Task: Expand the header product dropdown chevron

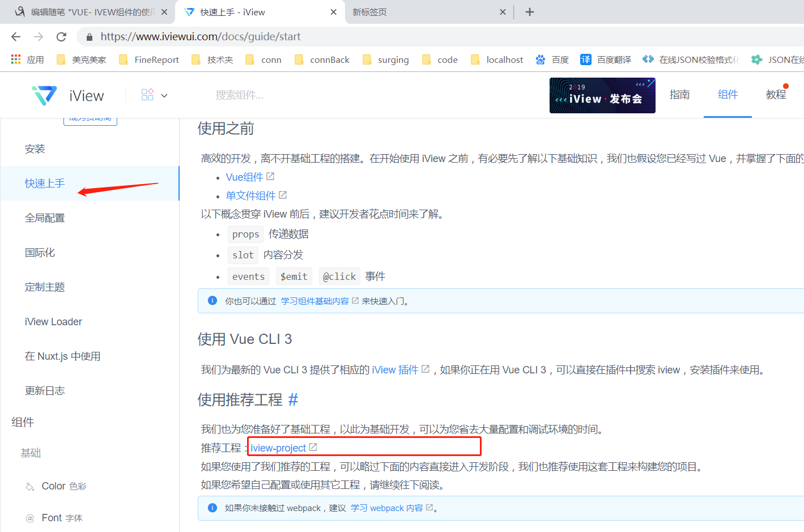Action: tap(164, 96)
